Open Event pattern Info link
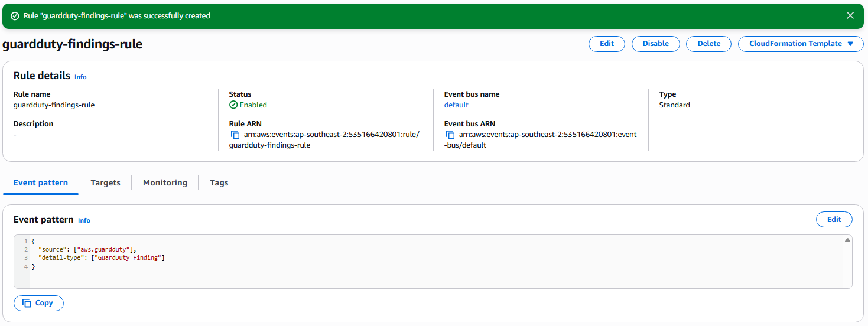868x326 pixels. click(x=84, y=220)
